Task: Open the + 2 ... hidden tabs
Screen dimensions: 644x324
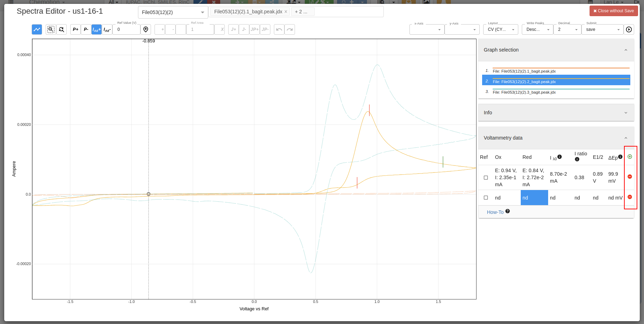Action: pos(302,11)
